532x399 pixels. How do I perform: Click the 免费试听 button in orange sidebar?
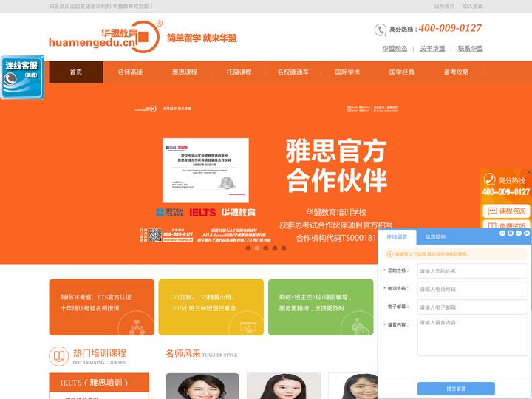(x=507, y=225)
